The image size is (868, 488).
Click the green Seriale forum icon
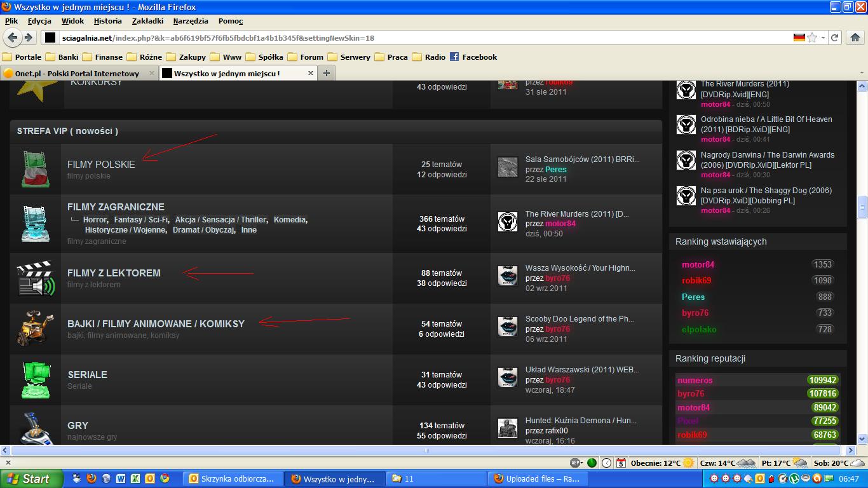36,379
